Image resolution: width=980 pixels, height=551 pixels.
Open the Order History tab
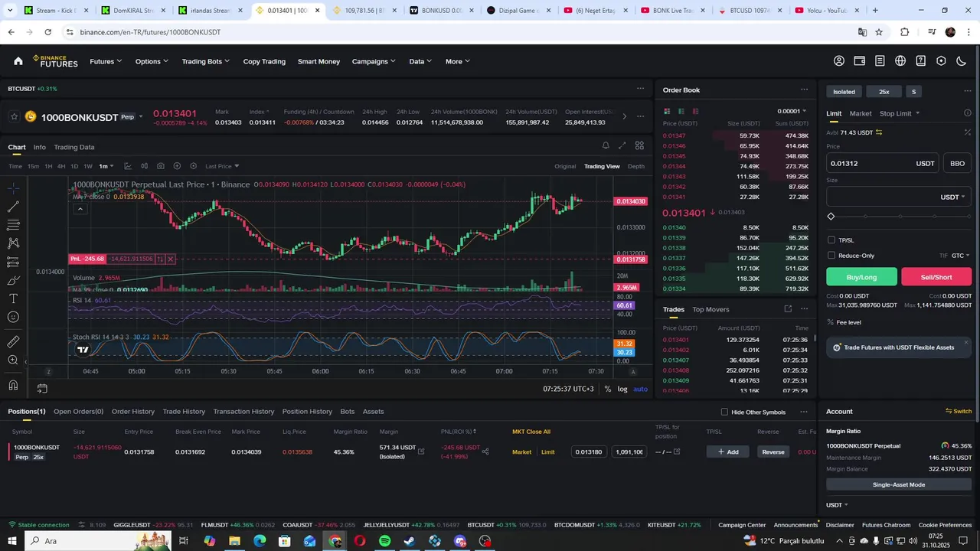133,412
